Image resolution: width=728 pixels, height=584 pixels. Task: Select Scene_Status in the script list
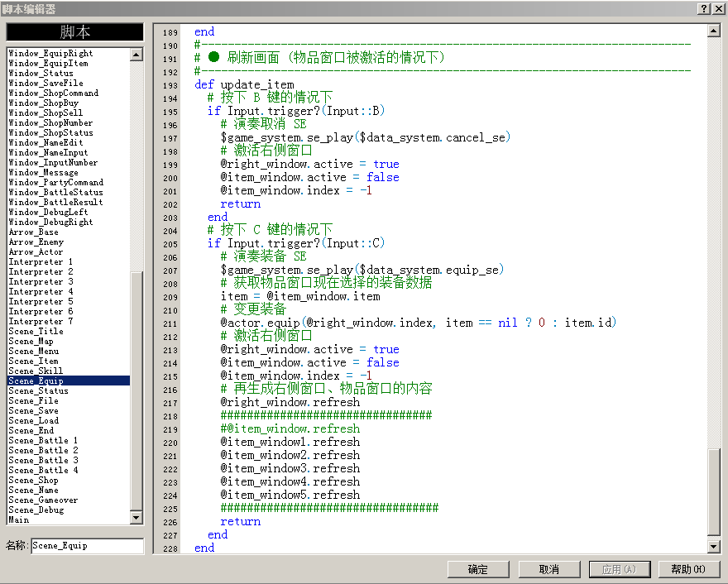click(x=68, y=391)
